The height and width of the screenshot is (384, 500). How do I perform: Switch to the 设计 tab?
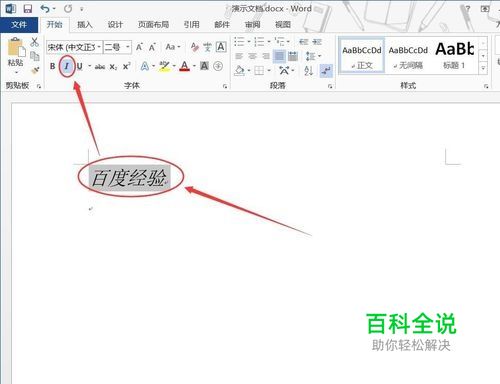point(115,25)
